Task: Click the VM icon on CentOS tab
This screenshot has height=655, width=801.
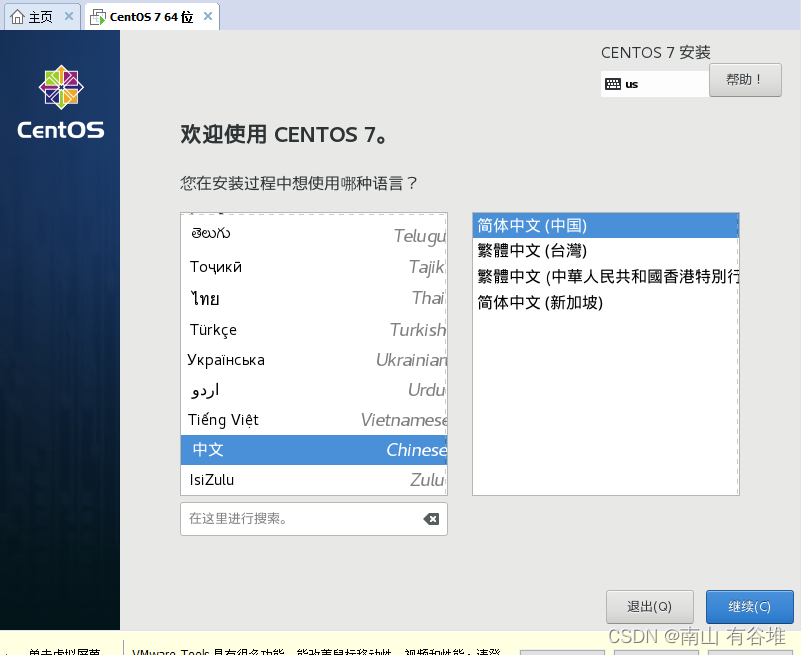Action: tap(98, 17)
